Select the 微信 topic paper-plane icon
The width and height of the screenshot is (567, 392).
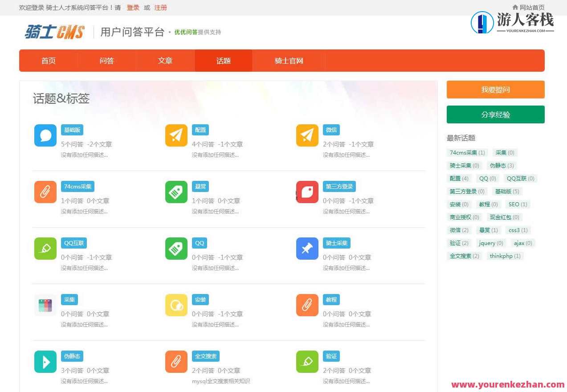click(x=306, y=135)
